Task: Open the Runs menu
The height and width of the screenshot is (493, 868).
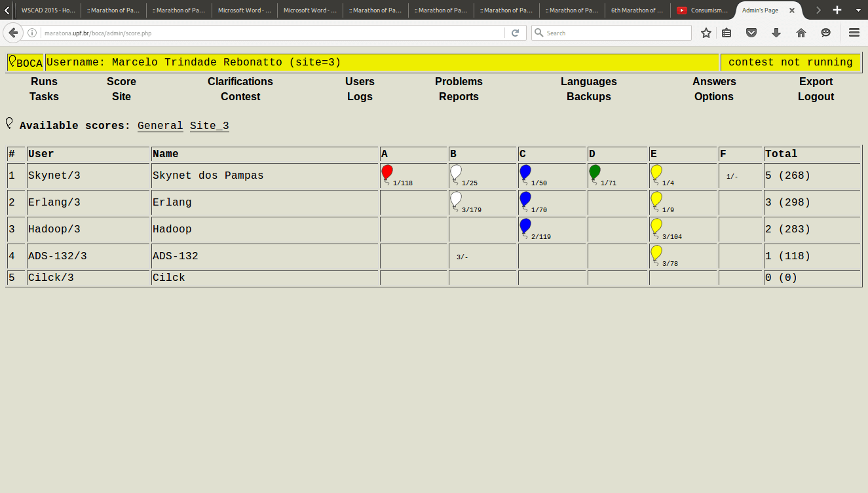Action: (44, 81)
